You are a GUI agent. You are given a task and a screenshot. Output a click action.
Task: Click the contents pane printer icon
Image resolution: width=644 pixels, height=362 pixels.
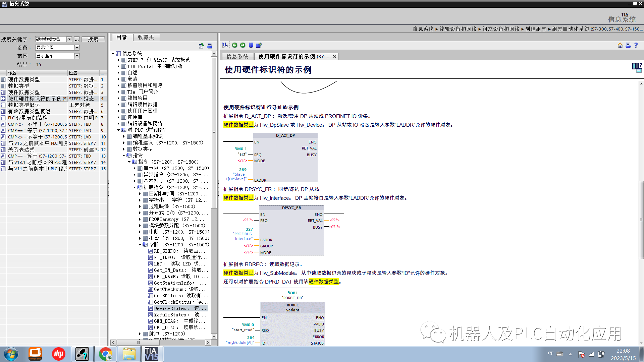pyautogui.click(x=210, y=46)
